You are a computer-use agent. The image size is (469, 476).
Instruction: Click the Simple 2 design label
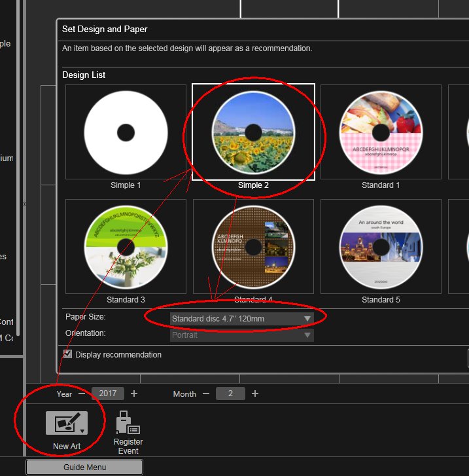(x=253, y=185)
